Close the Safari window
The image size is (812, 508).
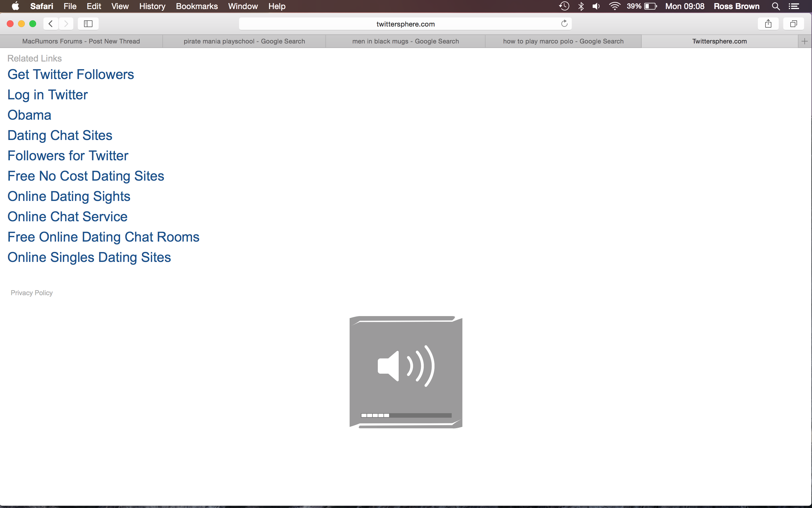(10, 23)
